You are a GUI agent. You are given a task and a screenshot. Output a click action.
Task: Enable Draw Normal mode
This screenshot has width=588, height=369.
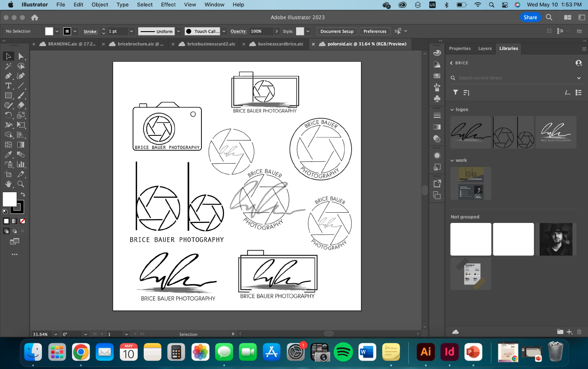coord(6,231)
